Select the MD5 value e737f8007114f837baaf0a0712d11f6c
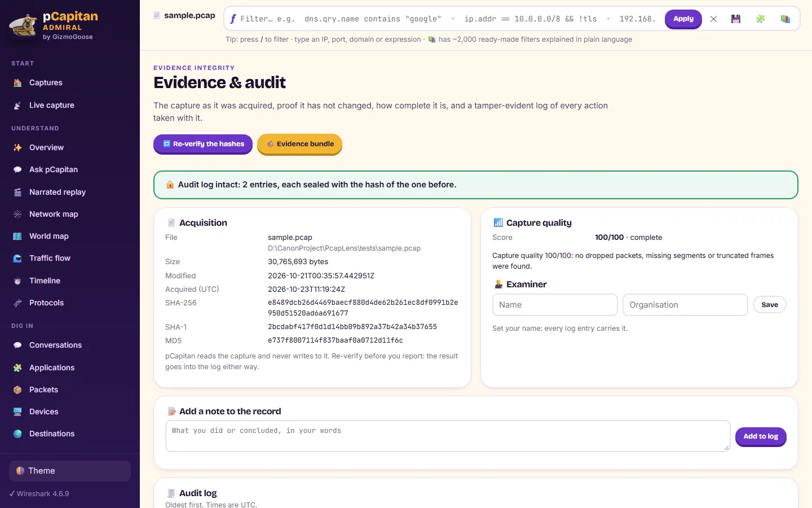This screenshot has width=812, height=508. click(x=336, y=340)
